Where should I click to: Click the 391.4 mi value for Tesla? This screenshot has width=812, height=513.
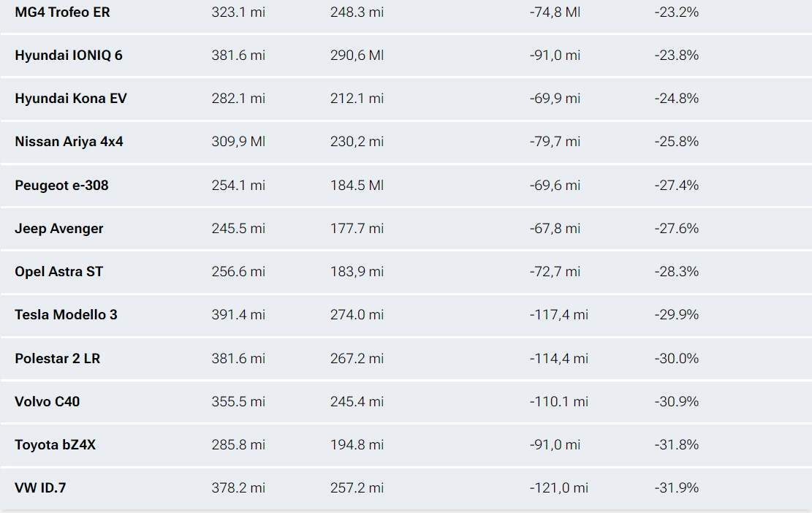[x=238, y=314]
